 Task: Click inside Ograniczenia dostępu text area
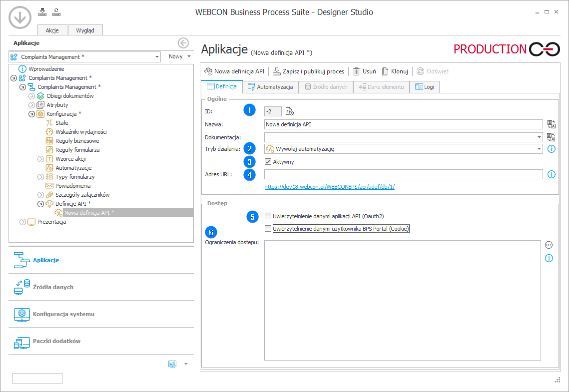[403, 300]
